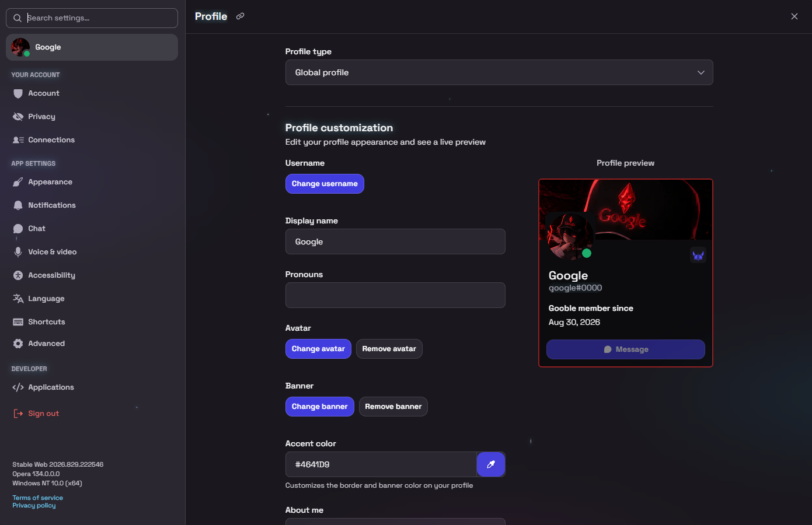Image resolution: width=812 pixels, height=525 pixels.
Task: Click the Account shield icon
Action: click(x=18, y=93)
